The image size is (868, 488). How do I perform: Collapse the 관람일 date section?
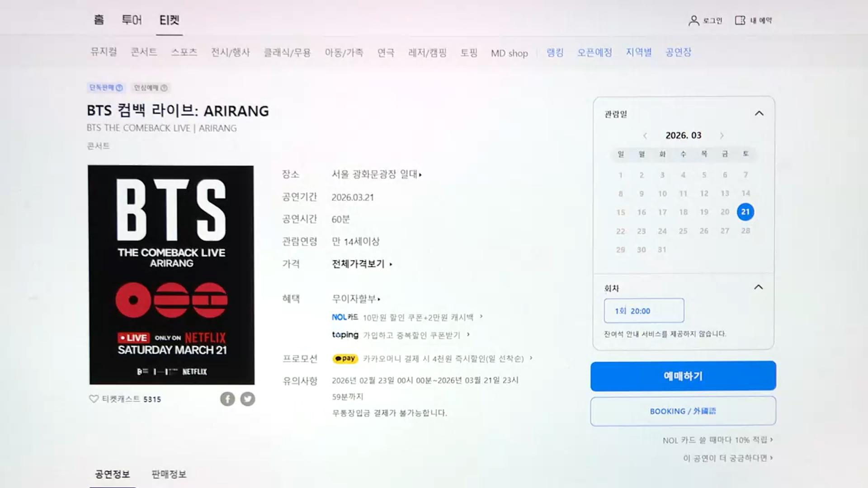click(759, 113)
